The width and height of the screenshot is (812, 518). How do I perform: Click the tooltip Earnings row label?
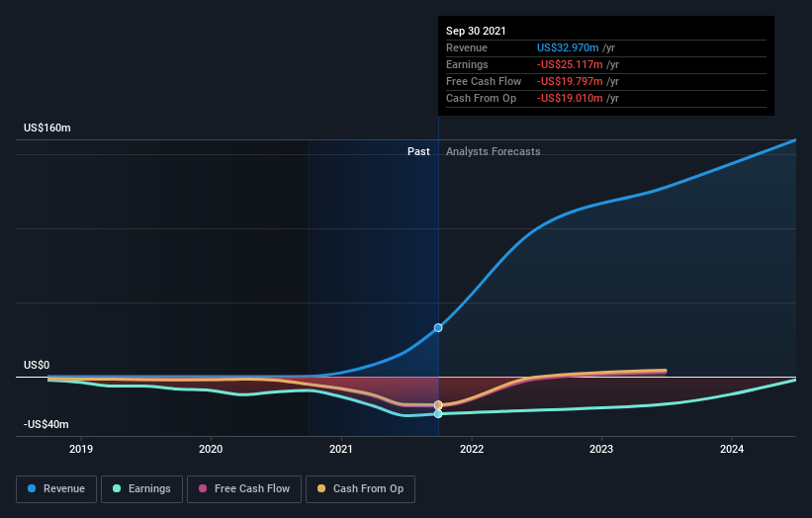[467, 64]
